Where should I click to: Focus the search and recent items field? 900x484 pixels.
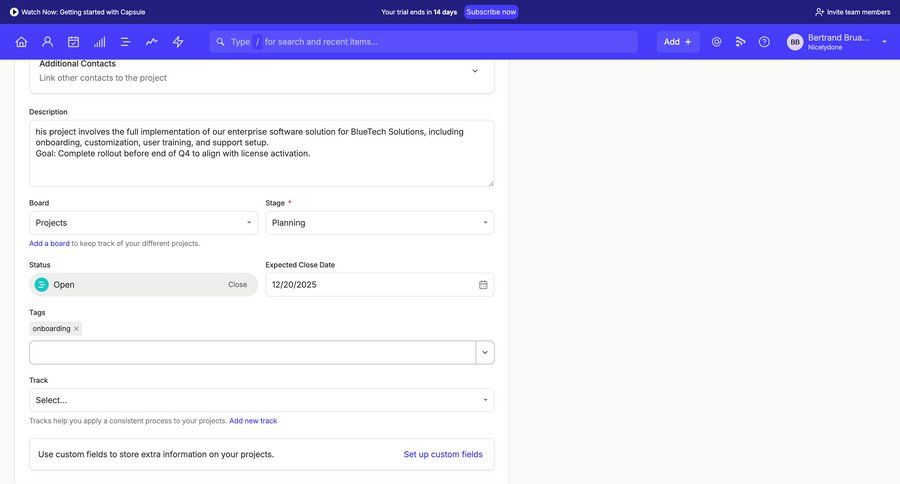click(x=424, y=42)
